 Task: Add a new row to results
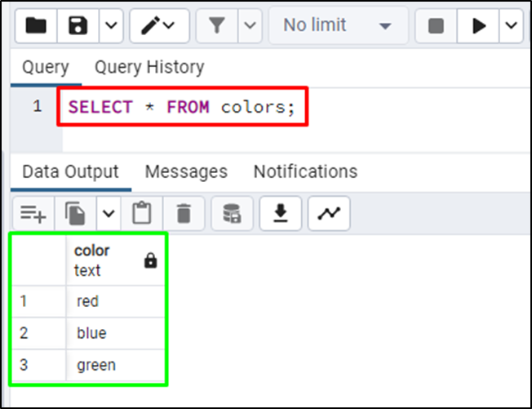pyautogui.click(x=33, y=214)
